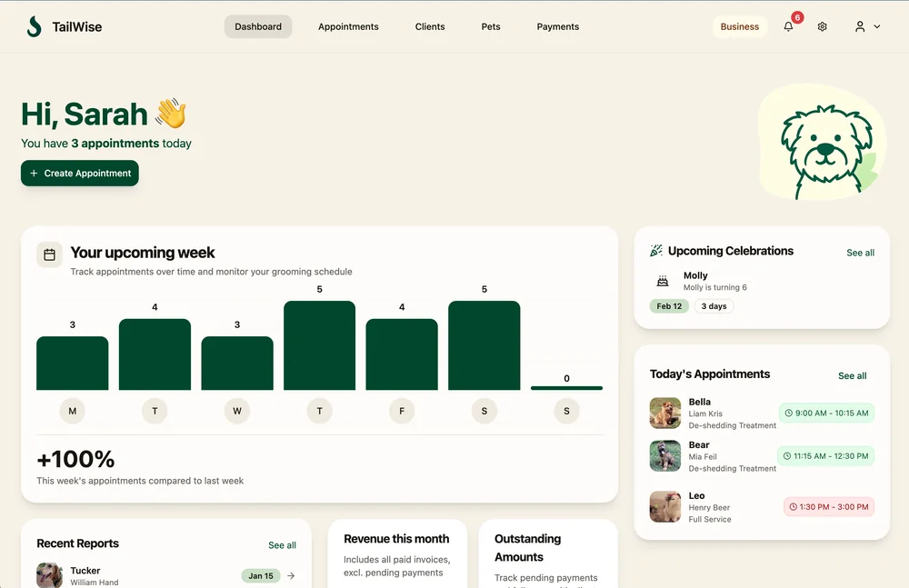
Task: Open the notifications bell icon
Action: (x=788, y=27)
